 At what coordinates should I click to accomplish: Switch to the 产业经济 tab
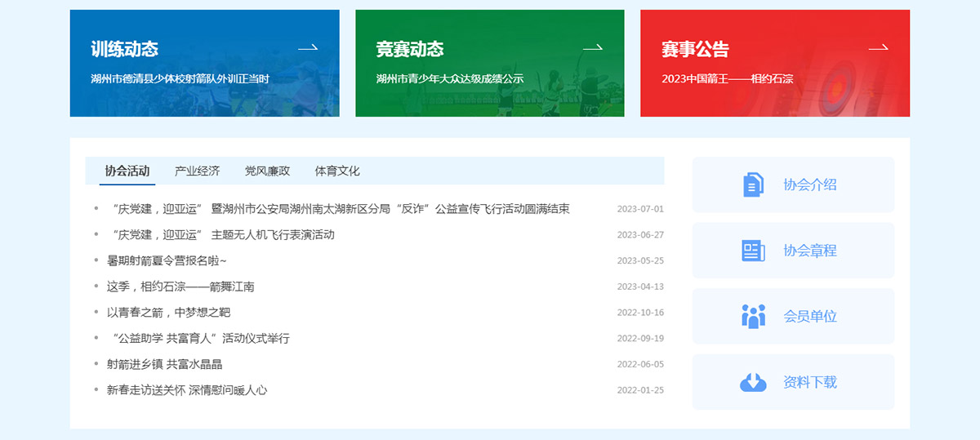tap(197, 171)
